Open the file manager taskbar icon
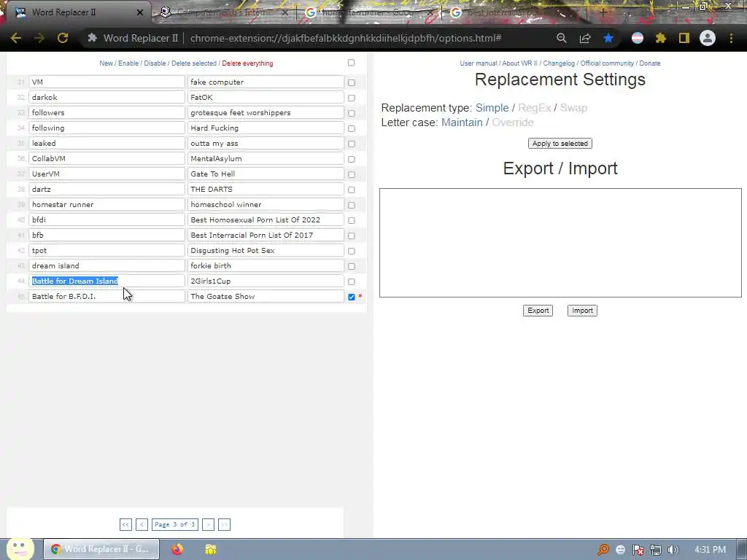The height and width of the screenshot is (560, 747). [x=211, y=549]
